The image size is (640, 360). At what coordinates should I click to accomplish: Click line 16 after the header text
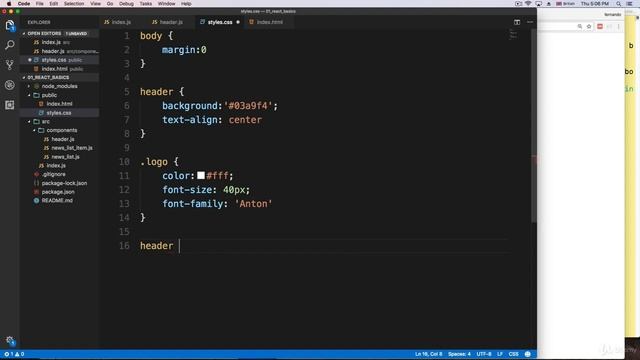click(x=179, y=246)
